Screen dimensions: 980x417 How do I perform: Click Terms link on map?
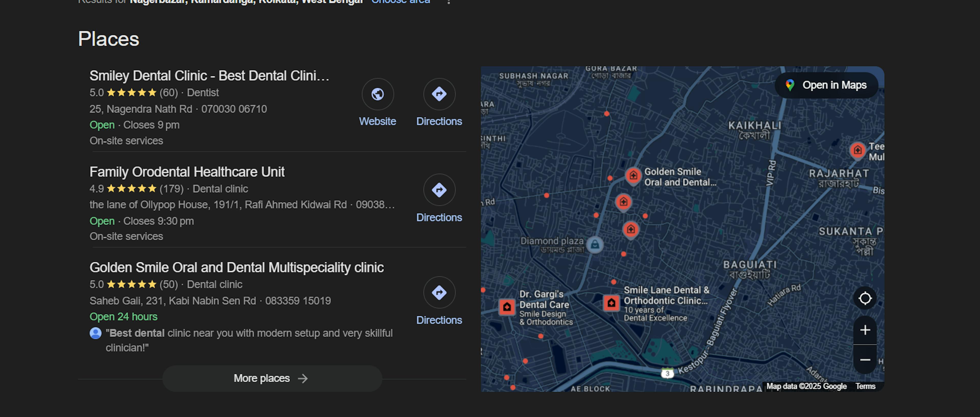(865, 386)
